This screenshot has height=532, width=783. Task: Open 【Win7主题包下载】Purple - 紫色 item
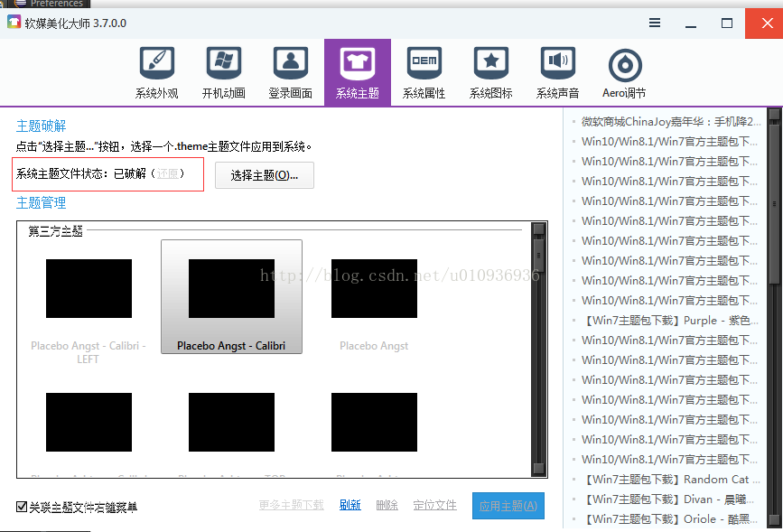(x=672, y=321)
